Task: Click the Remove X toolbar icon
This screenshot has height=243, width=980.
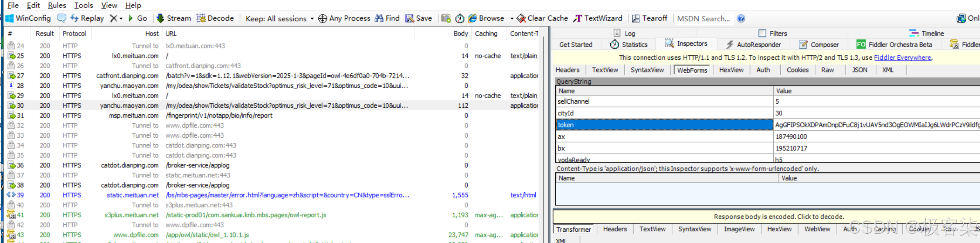Action: 113,18
